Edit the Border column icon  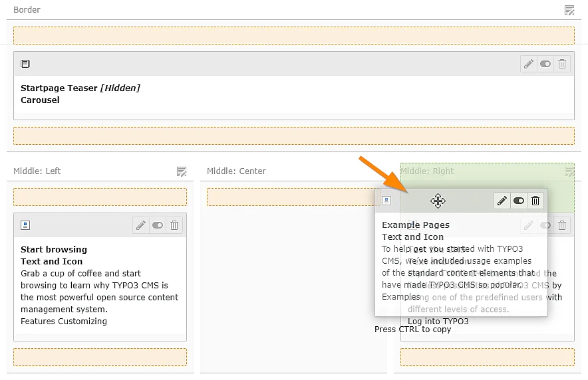pyautogui.click(x=569, y=10)
